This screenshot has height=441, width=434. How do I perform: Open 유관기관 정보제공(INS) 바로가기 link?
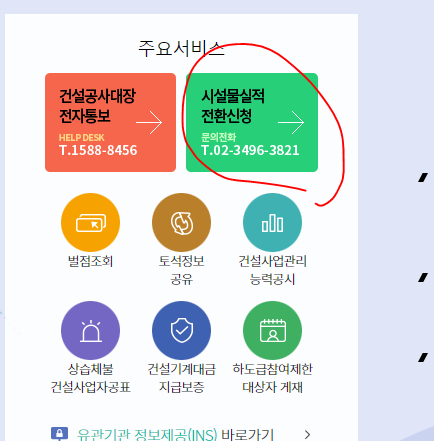[x=175, y=434]
